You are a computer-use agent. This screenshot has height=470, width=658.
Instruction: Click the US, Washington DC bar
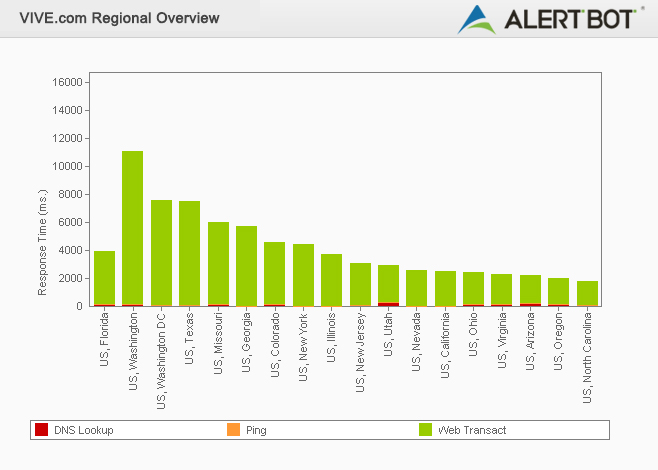[161, 253]
